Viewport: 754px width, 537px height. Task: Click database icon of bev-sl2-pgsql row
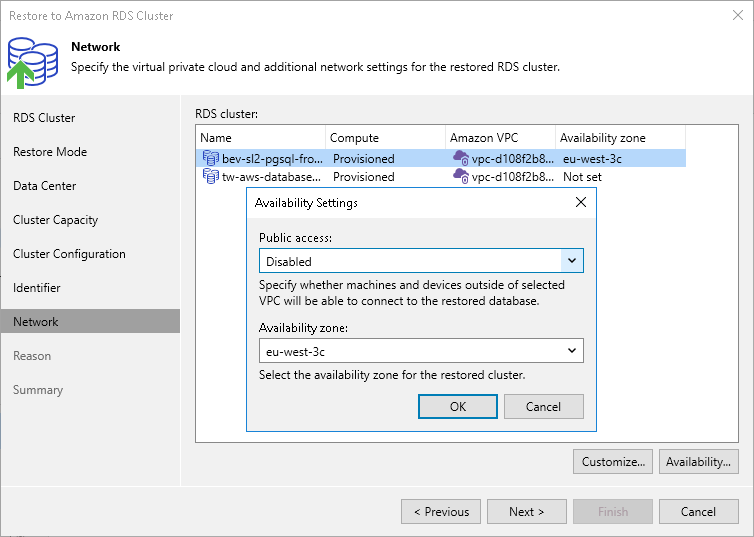tap(210, 158)
